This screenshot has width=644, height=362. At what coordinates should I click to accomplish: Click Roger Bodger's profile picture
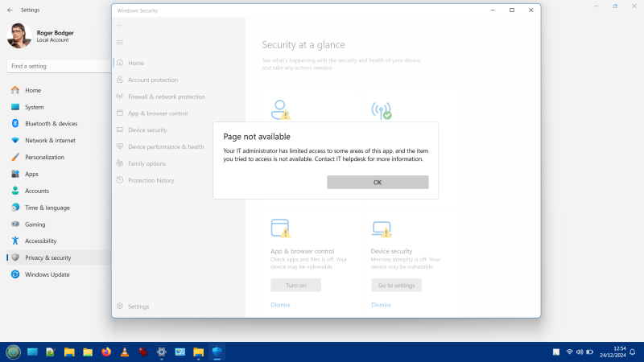19,35
